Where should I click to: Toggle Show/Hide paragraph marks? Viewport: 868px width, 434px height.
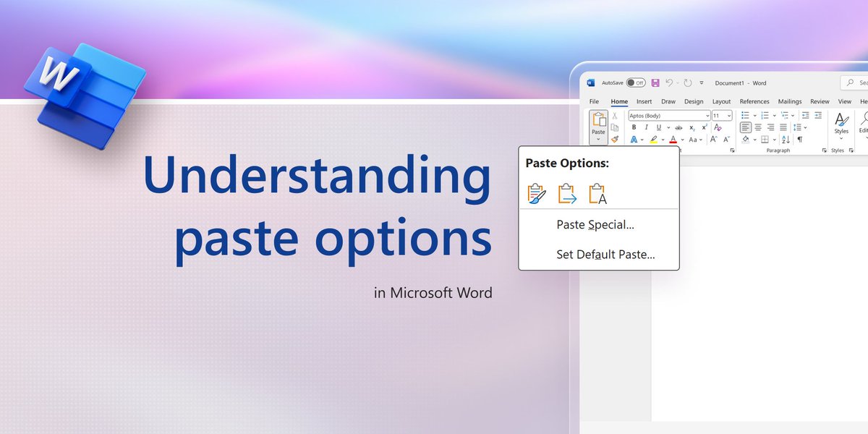(x=799, y=140)
